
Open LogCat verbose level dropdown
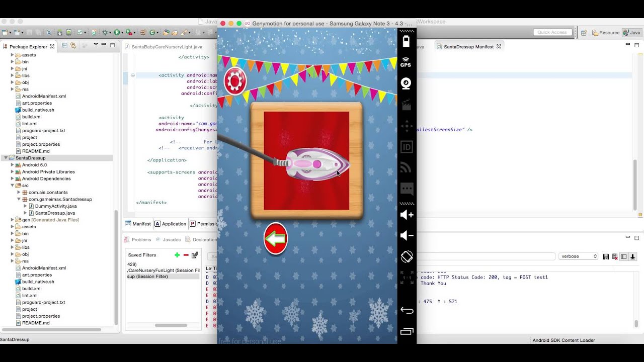pyautogui.click(x=578, y=256)
